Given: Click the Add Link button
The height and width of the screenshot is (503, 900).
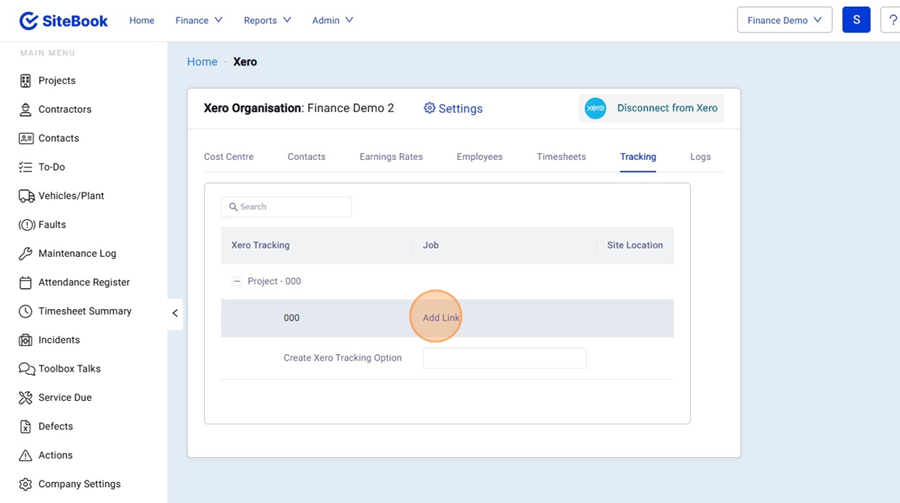Looking at the screenshot, I should click(x=441, y=318).
